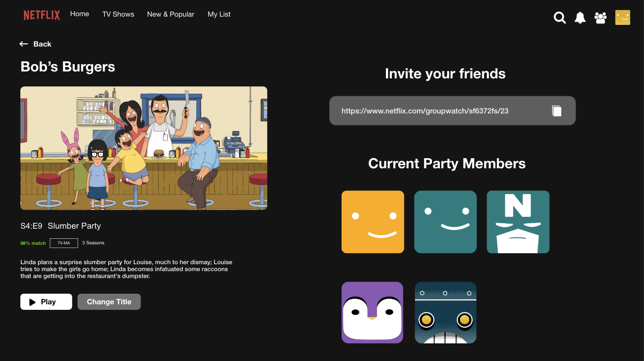Click the Netflix logo
644x361 pixels.
[42, 15]
